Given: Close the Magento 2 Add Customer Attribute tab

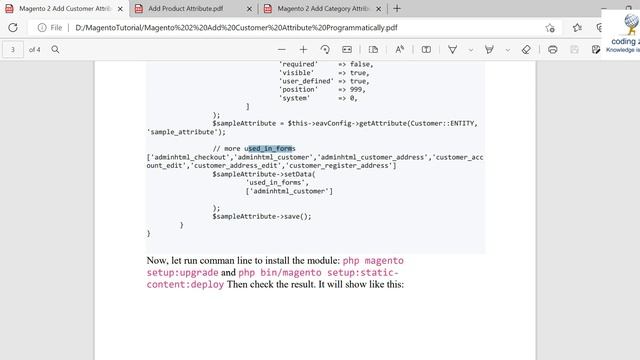Looking at the screenshot, I should (120, 9).
